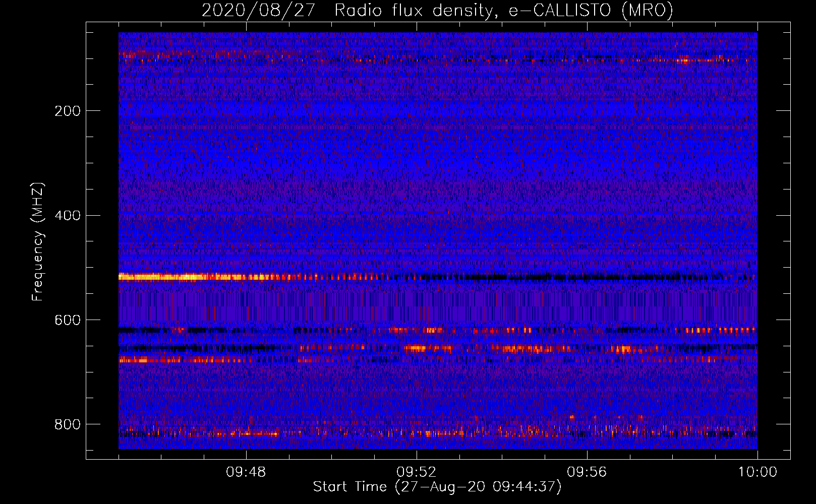This screenshot has width=816, height=504.
Task: Click the 09:52 time tick label
Action: pos(417,472)
